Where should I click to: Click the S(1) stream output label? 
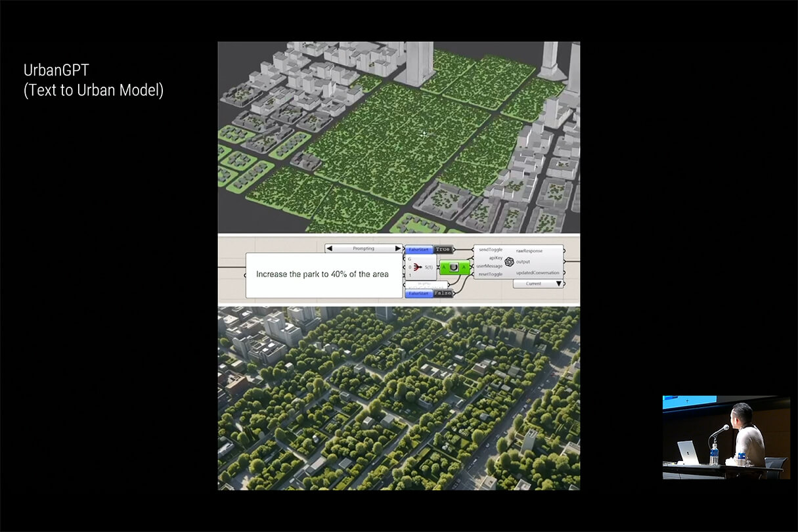pos(428,267)
